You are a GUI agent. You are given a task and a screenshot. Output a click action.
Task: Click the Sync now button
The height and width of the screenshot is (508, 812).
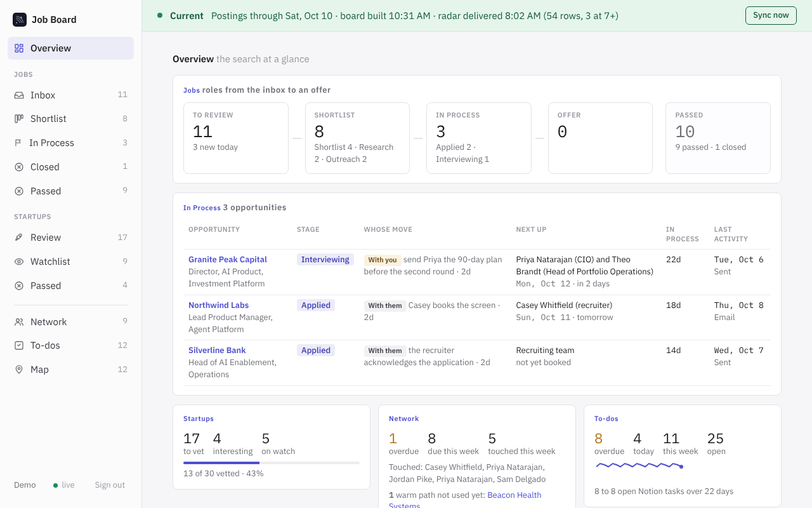click(x=771, y=15)
